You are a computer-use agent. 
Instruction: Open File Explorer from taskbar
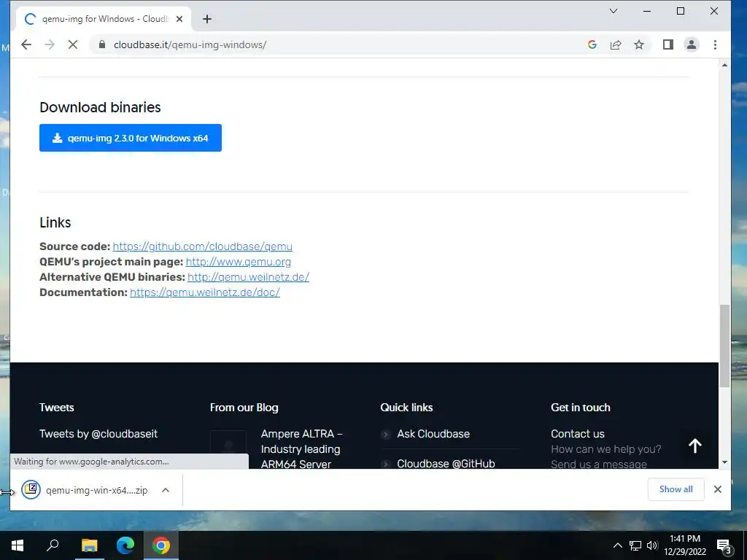tap(89, 545)
